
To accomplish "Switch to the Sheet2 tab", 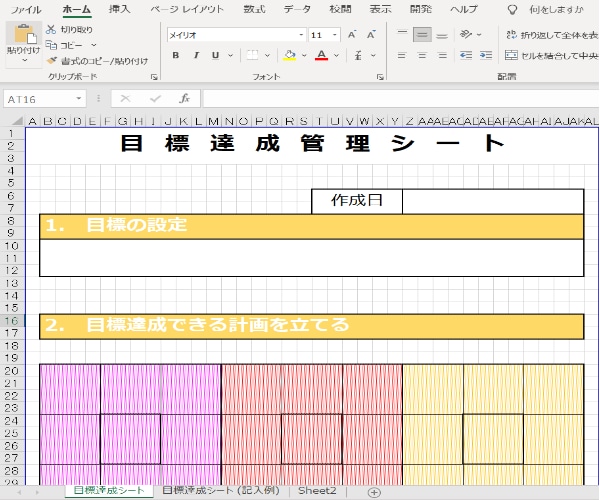I will click(x=317, y=490).
